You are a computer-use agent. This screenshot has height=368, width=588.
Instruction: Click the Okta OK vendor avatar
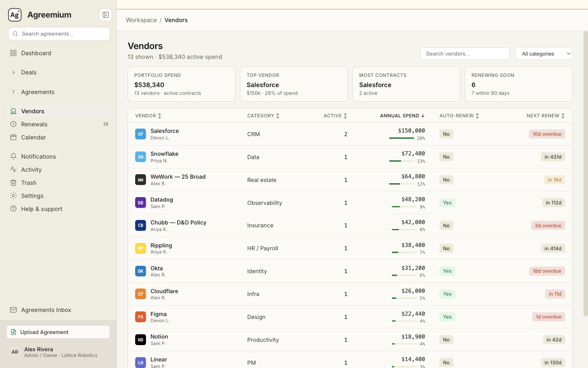(x=140, y=271)
